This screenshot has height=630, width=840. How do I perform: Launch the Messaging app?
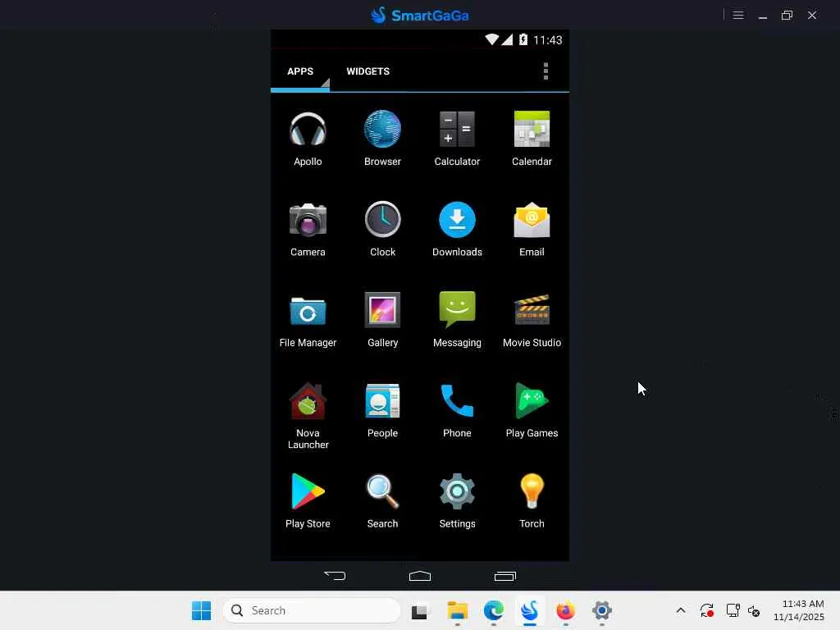(x=457, y=320)
